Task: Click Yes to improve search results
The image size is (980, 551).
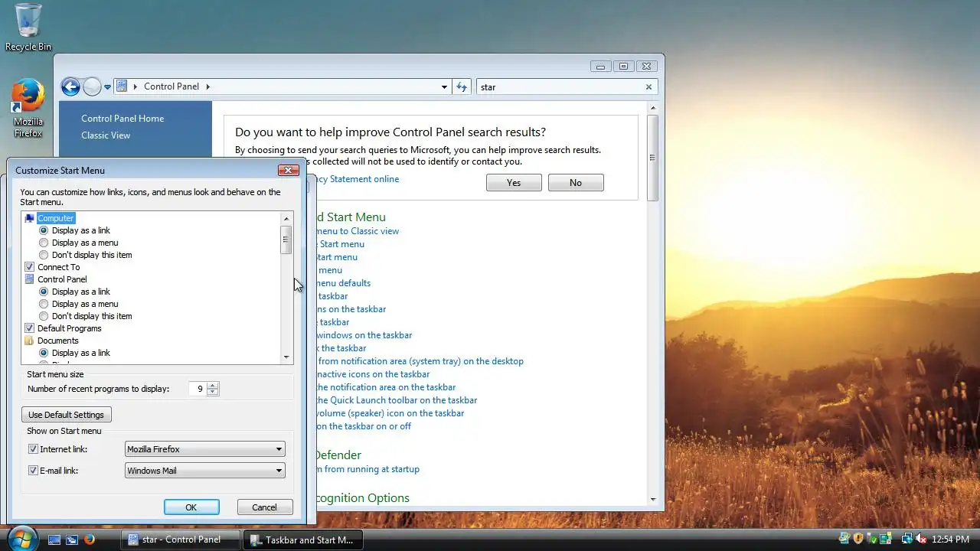Action: pyautogui.click(x=514, y=183)
